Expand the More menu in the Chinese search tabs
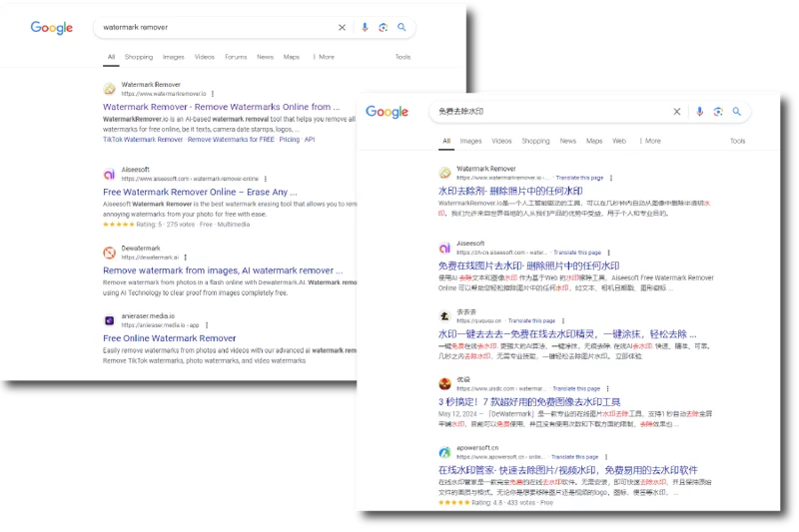Screen dimensions: 799x532 [x=650, y=141]
